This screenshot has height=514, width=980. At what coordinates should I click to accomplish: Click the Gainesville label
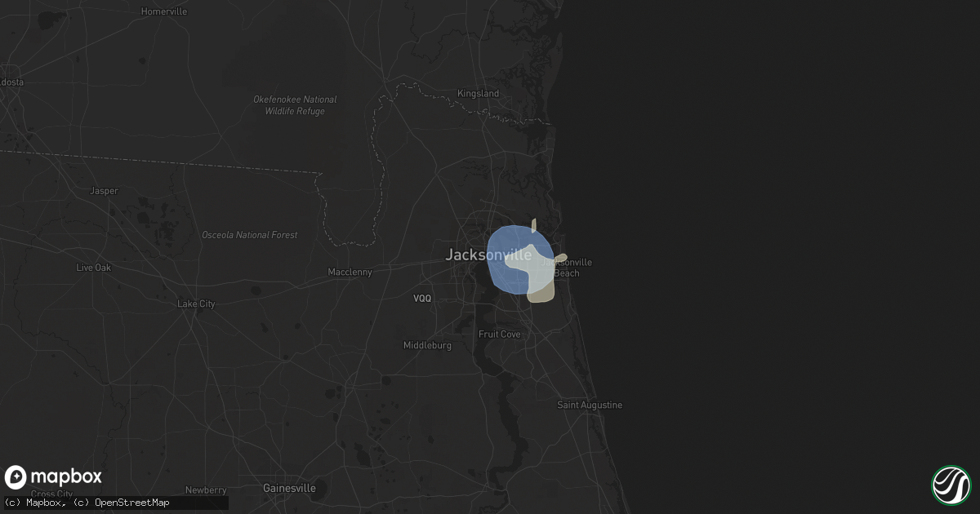[289, 488]
